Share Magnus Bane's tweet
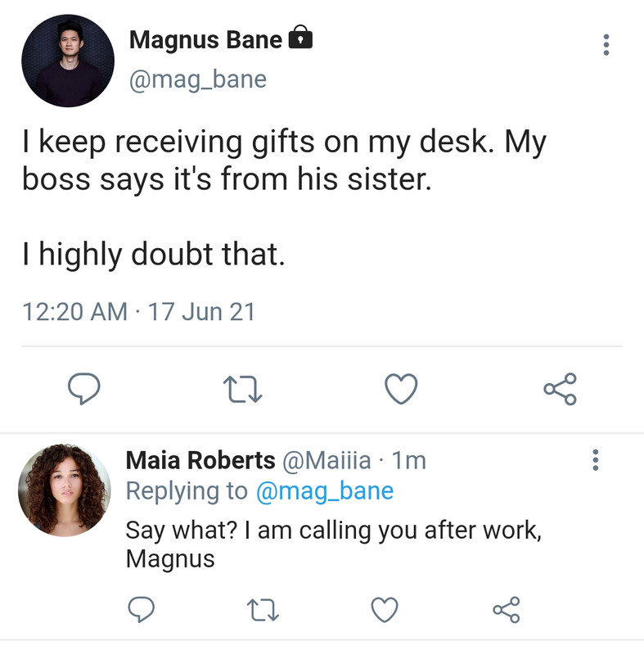Screen dimensions: 644x655 click(x=561, y=389)
